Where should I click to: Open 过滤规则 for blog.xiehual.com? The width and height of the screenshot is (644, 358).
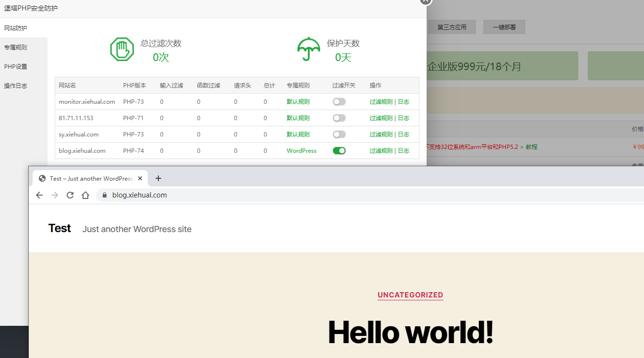tap(381, 151)
